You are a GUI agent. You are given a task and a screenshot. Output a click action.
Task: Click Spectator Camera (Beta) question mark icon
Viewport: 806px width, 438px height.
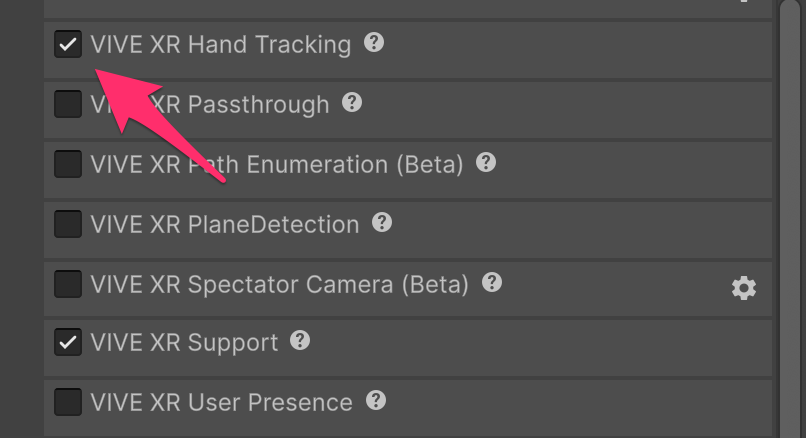coord(492,282)
